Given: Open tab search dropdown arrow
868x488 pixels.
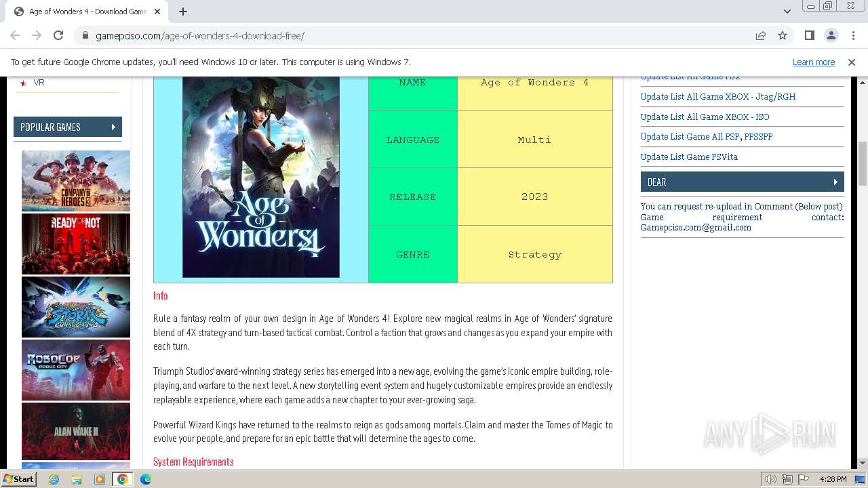Looking at the screenshot, I should [x=787, y=12].
